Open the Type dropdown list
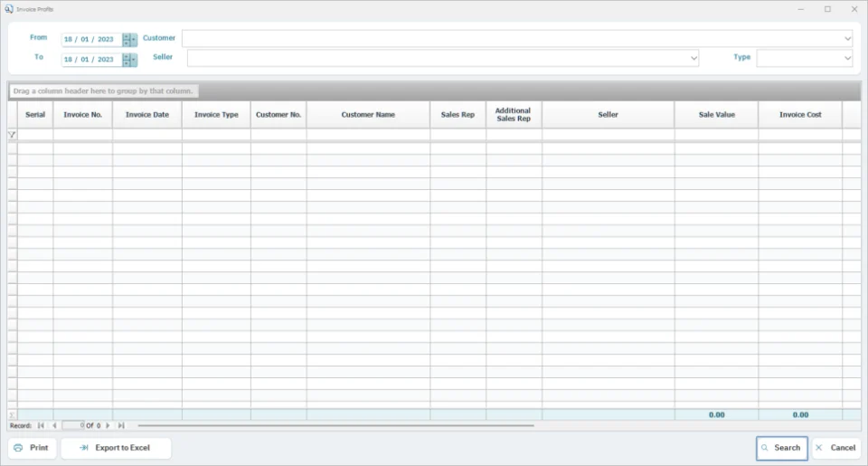The width and height of the screenshot is (868, 466). coord(847,58)
